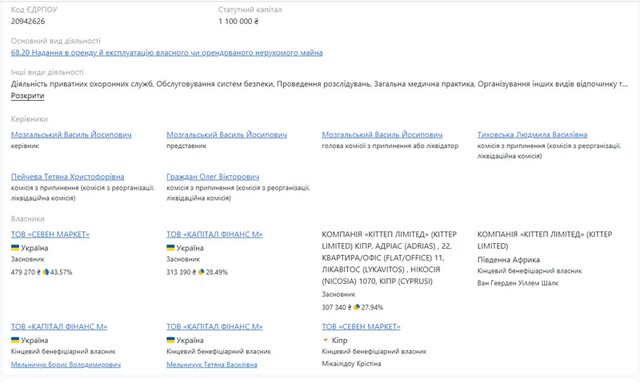Open Мозгальський Василь Йосипович as голова комісії

[x=382, y=135]
